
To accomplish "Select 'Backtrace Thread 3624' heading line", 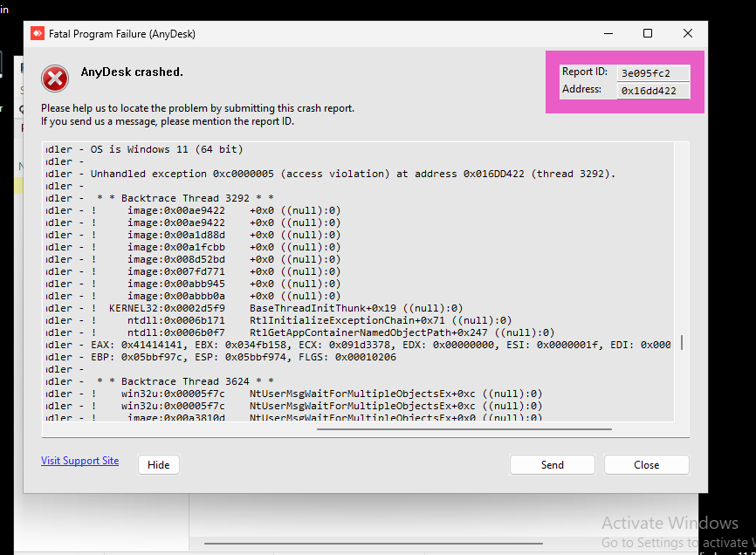I will 160,381.
